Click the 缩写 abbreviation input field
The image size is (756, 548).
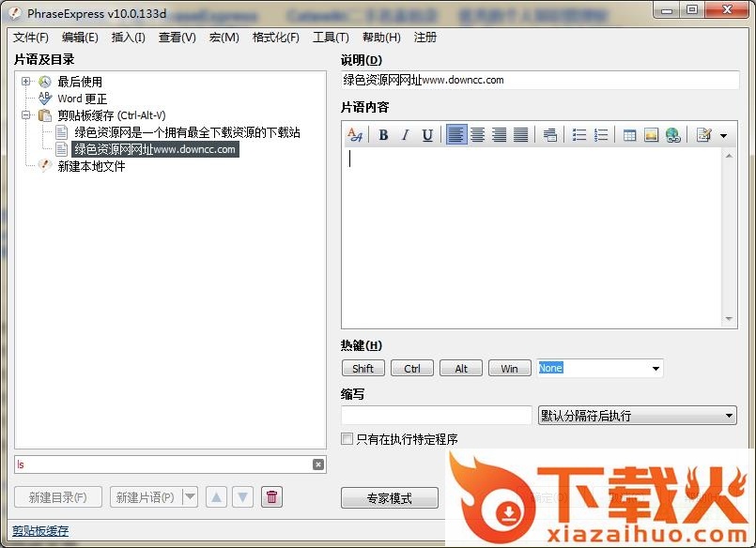[x=437, y=415]
